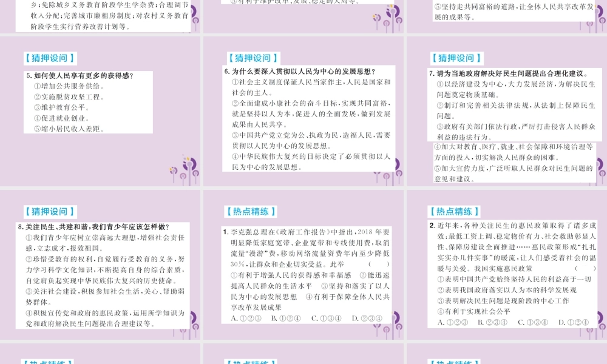This screenshot has height=364, width=607.
Task: Select the line '⑤缩小居民收入差距。'
Action: coord(70,129)
